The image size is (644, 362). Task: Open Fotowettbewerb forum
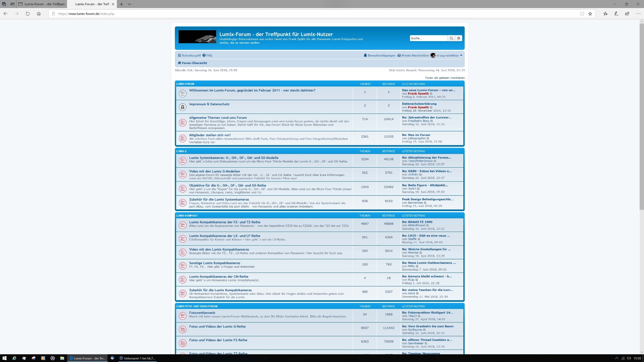tap(202, 313)
